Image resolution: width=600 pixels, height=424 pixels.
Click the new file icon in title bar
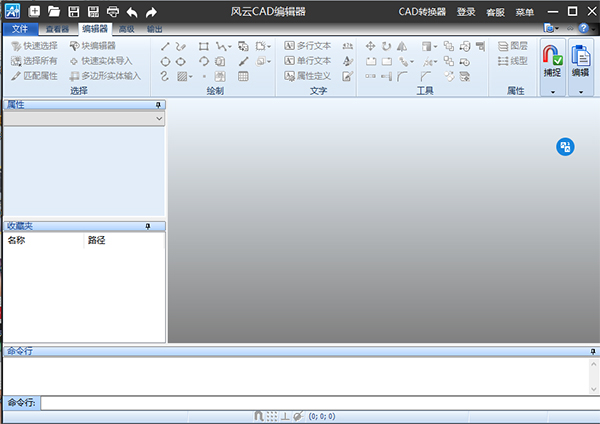click(35, 11)
